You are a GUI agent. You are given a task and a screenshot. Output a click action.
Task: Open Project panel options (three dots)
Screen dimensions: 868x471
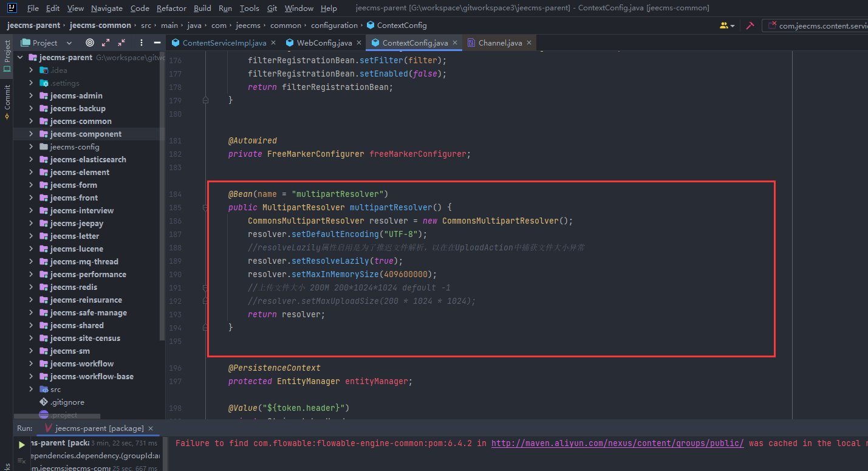(142, 43)
